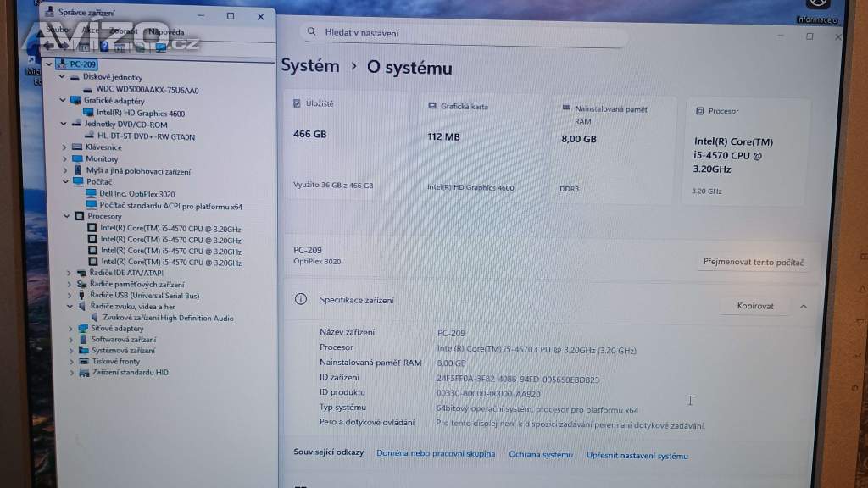
Task: Click Přejmenovat tento počítač button
Action: 753,263
